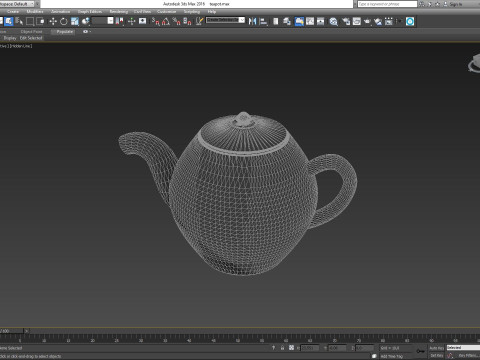Open the Graph Editors menu
The height and width of the screenshot is (360, 480).
point(90,12)
